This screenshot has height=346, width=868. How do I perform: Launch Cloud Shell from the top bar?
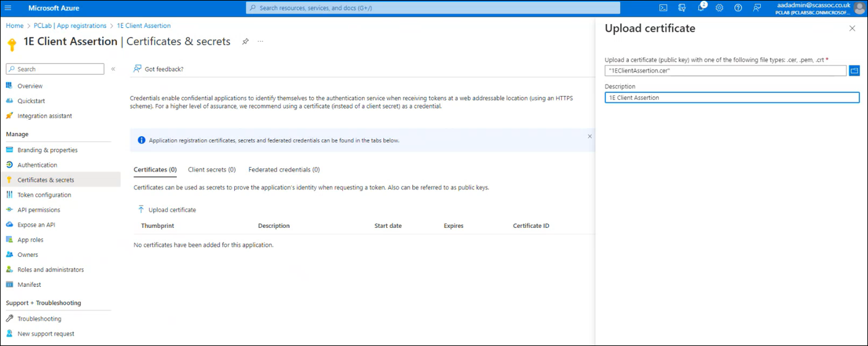tap(663, 8)
